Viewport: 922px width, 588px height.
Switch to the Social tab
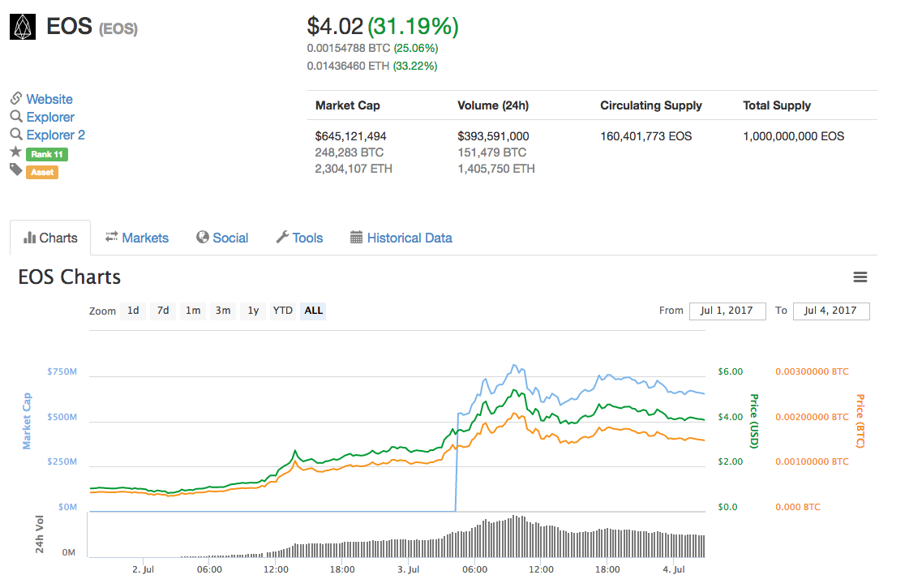click(x=222, y=238)
